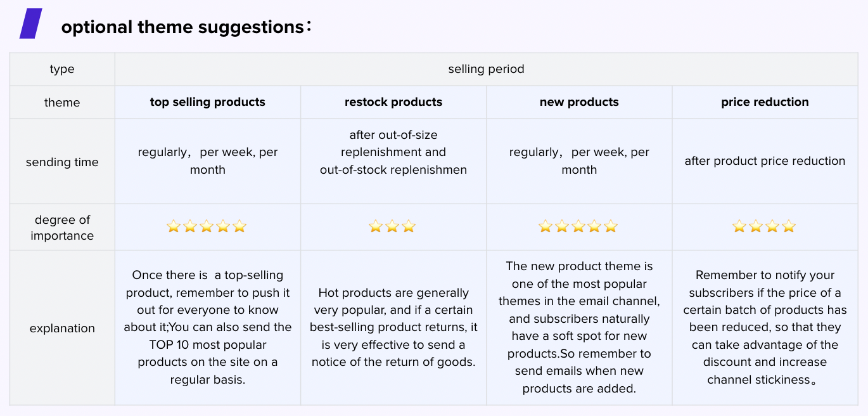Click the 'explanation' row label

(62, 328)
